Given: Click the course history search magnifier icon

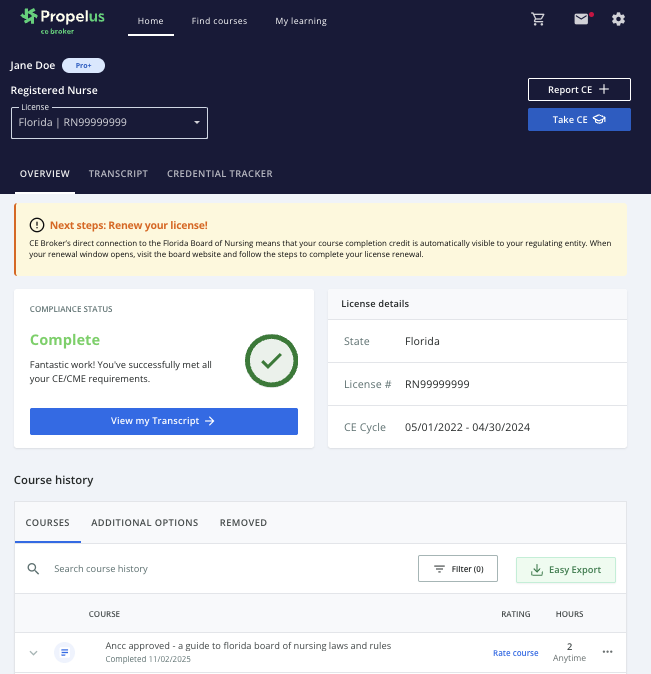Looking at the screenshot, I should (x=33, y=569).
